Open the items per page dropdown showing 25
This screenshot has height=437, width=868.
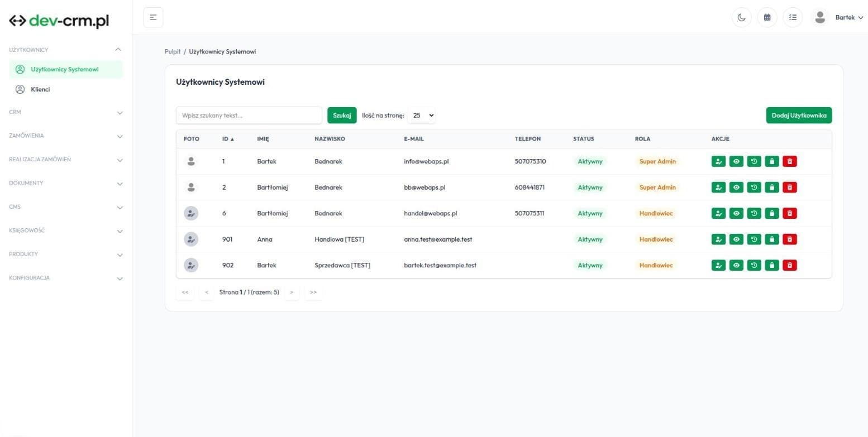422,116
